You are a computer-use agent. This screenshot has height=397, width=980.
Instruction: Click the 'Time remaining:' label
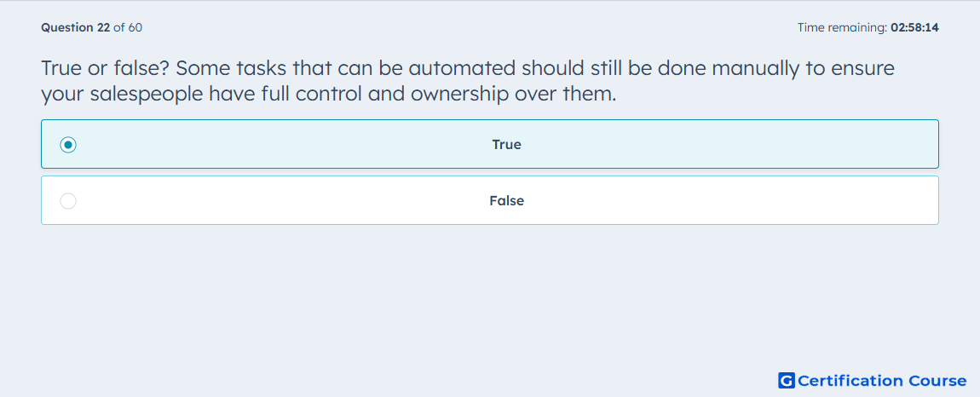[843, 27]
